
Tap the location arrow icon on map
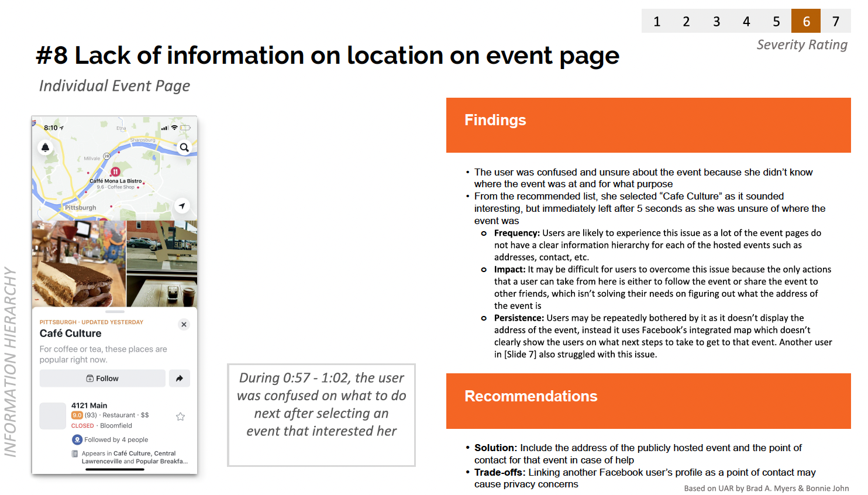[x=182, y=206]
